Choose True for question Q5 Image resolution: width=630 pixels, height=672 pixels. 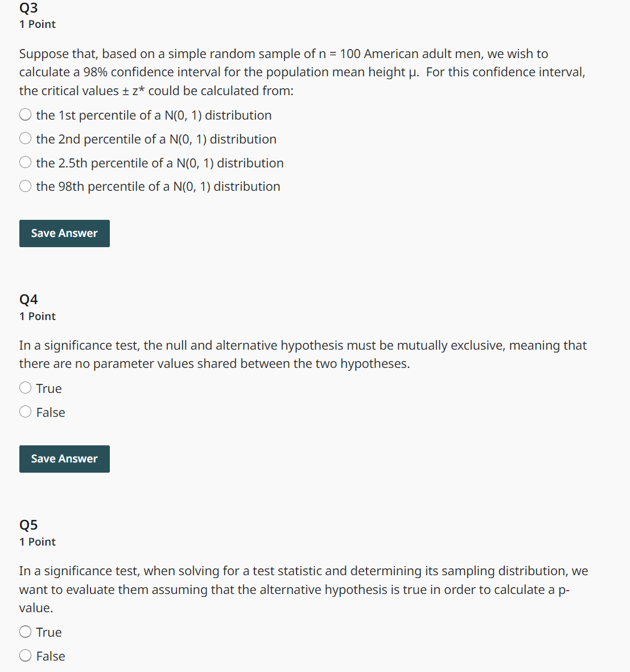(25, 631)
